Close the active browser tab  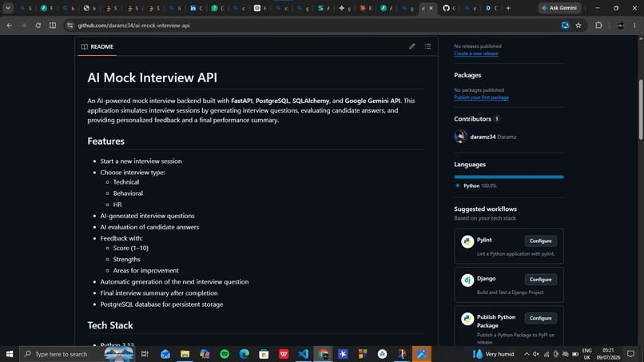(431, 8)
